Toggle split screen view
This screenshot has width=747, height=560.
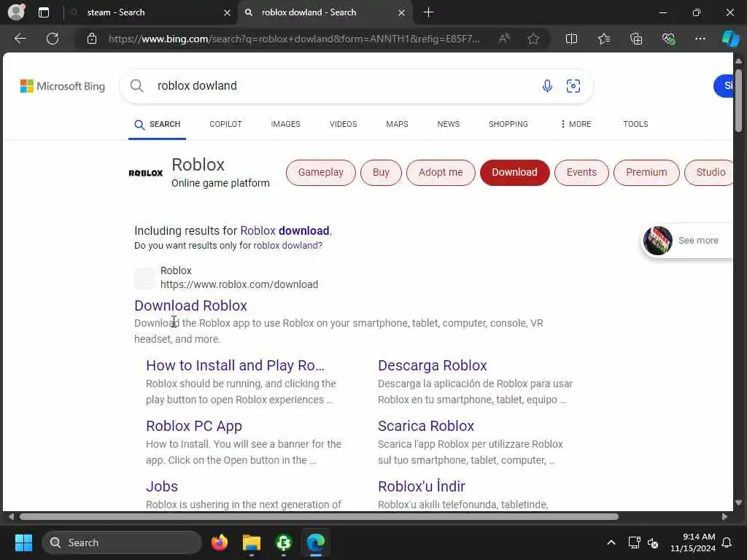pos(571,39)
